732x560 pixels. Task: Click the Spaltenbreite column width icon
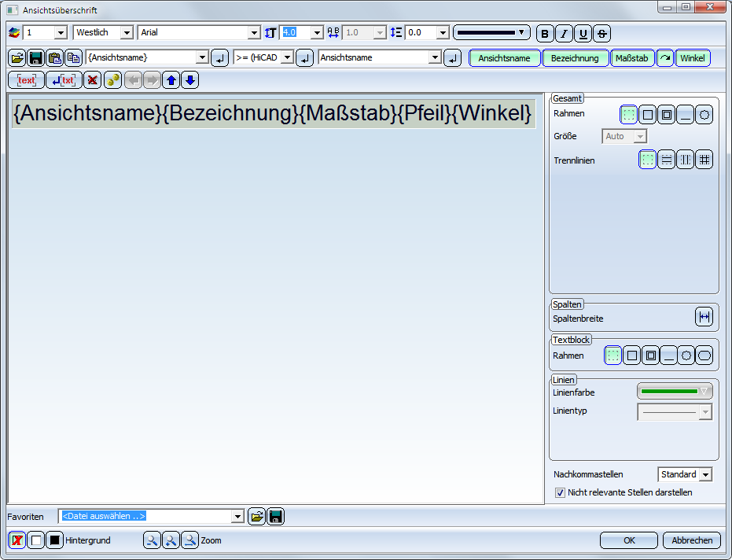click(x=704, y=317)
